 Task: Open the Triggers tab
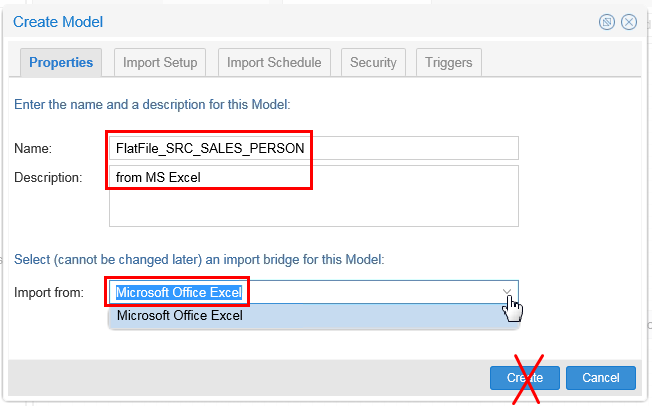(x=448, y=62)
